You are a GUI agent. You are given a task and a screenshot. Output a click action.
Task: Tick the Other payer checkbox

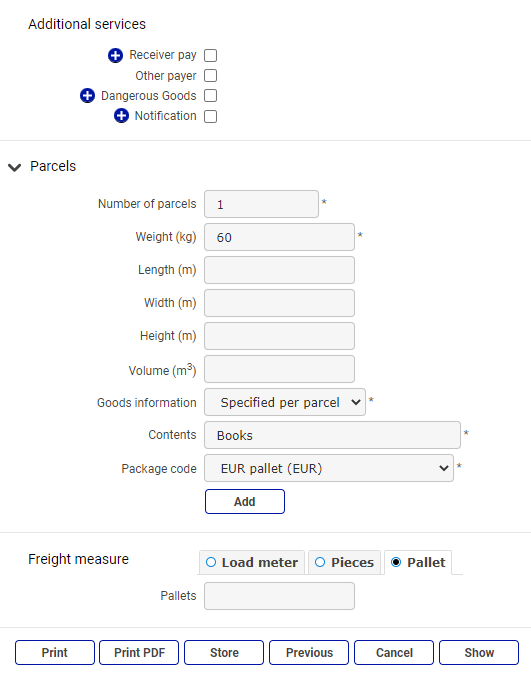click(x=210, y=75)
